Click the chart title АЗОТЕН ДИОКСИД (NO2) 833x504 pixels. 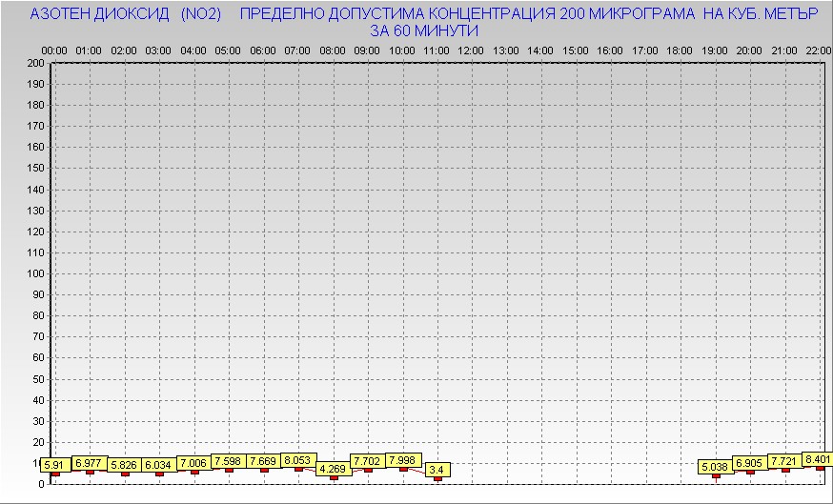(x=126, y=15)
